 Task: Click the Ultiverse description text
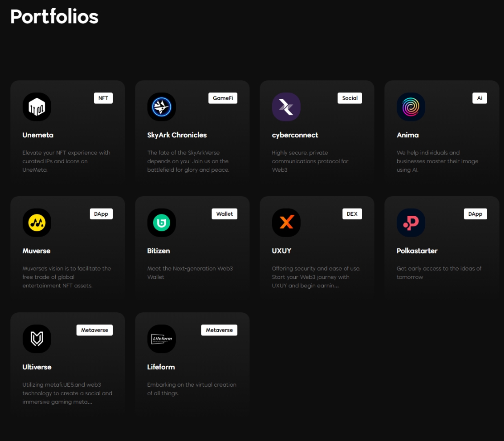tap(67, 393)
